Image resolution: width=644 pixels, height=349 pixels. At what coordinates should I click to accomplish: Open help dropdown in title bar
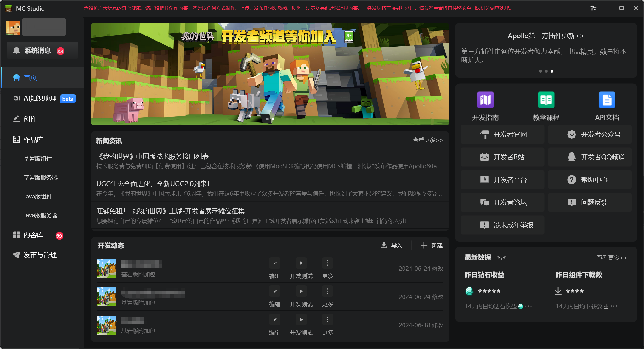click(x=593, y=8)
